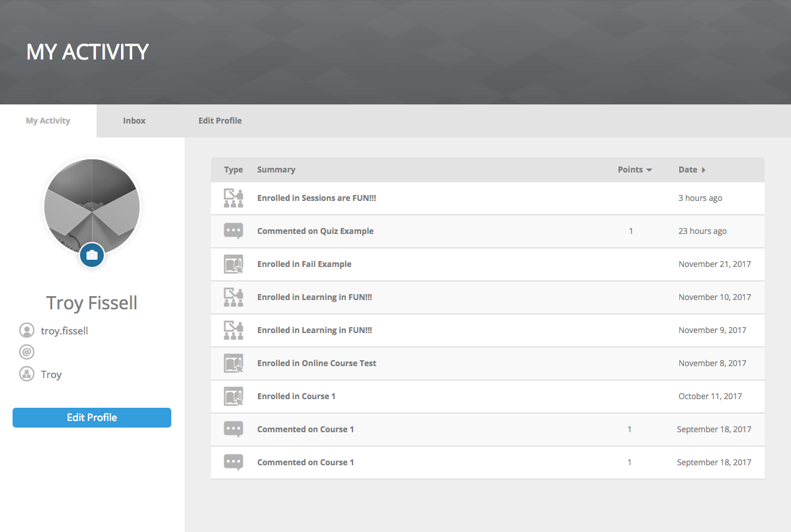The width and height of the screenshot is (791, 532).
Task: Click the 3 hours ago date
Action: click(700, 198)
